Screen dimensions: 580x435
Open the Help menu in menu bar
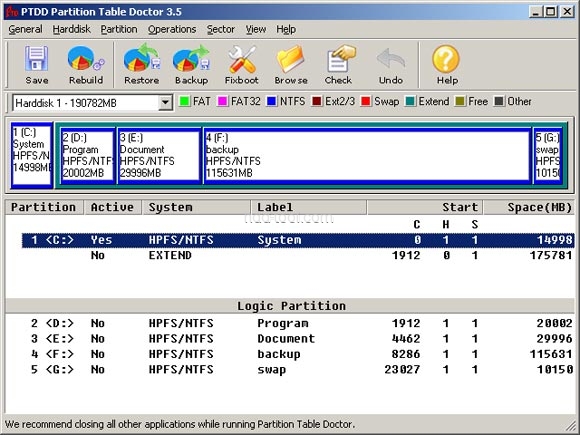pyautogui.click(x=286, y=29)
